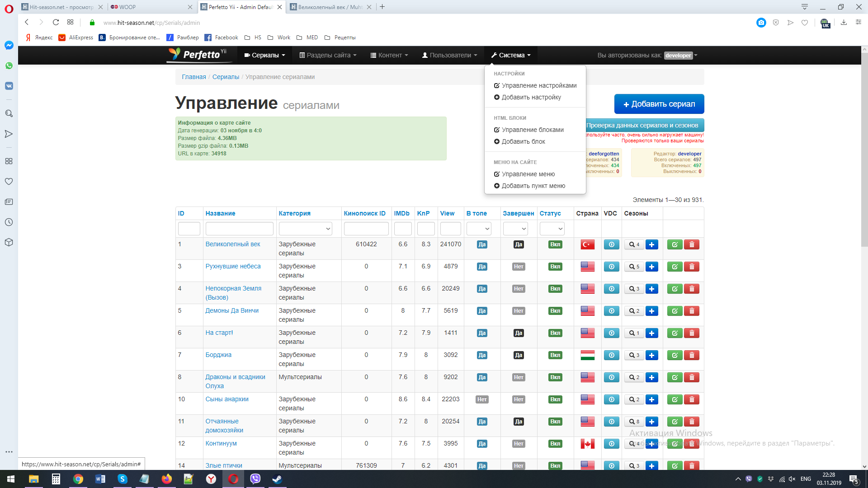Toggle 'В топе' Нет badge for Сыны анархии

pos(482,399)
